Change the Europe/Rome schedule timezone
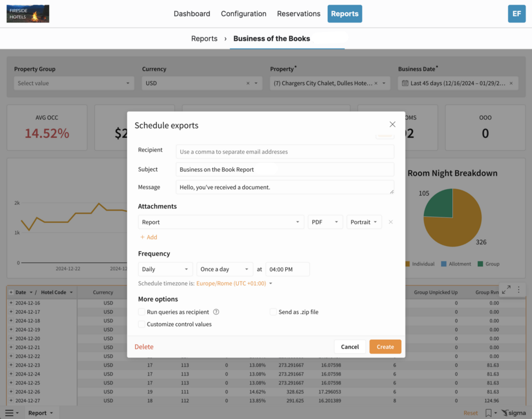 pyautogui.click(x=234, y=283)
